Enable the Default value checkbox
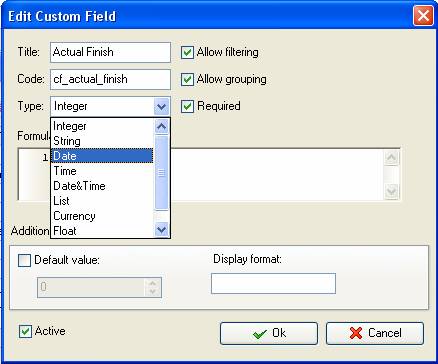 24,260
